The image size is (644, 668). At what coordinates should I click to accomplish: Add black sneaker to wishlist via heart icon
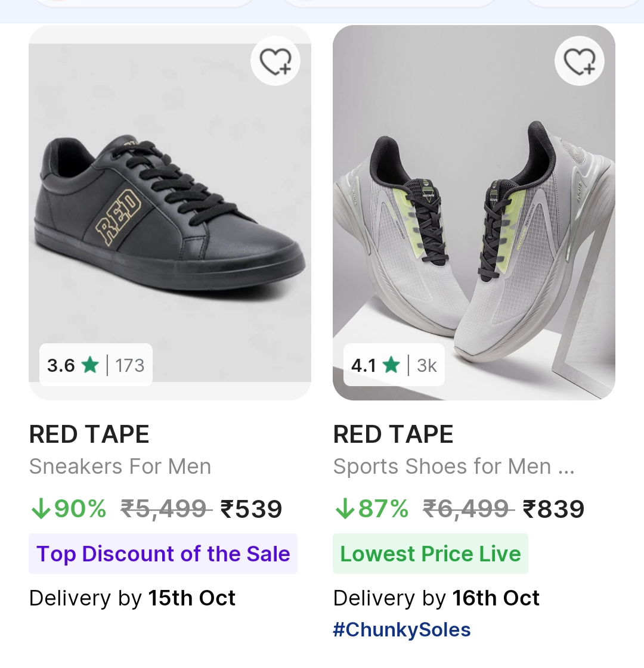[275, 61]
